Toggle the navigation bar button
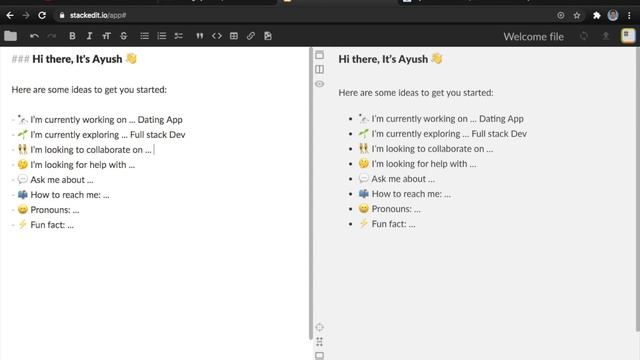The width and height of the screenshot is (640, 360). click(x=320, y=55)
